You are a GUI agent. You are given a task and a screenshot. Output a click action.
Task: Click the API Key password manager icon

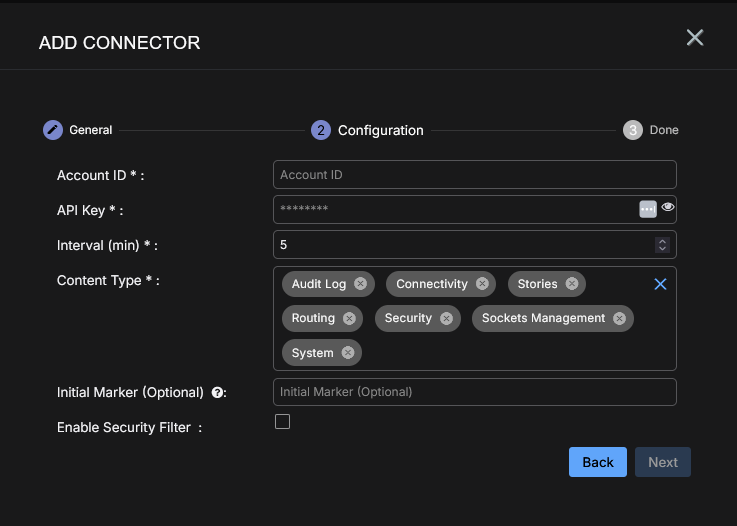point(648,209)
